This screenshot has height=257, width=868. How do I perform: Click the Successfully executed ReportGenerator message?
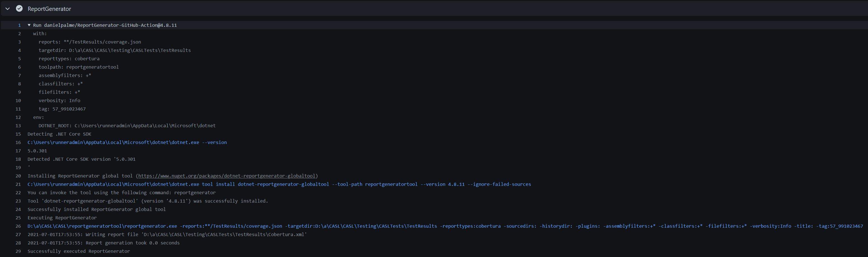click(78, 251)
